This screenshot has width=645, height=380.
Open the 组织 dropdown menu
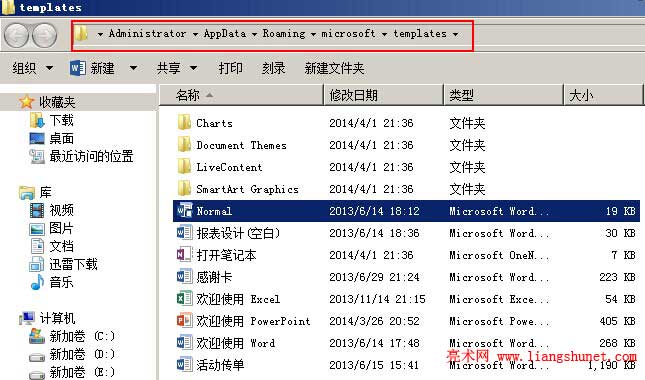pyautogui.click(x=32, y=68)
